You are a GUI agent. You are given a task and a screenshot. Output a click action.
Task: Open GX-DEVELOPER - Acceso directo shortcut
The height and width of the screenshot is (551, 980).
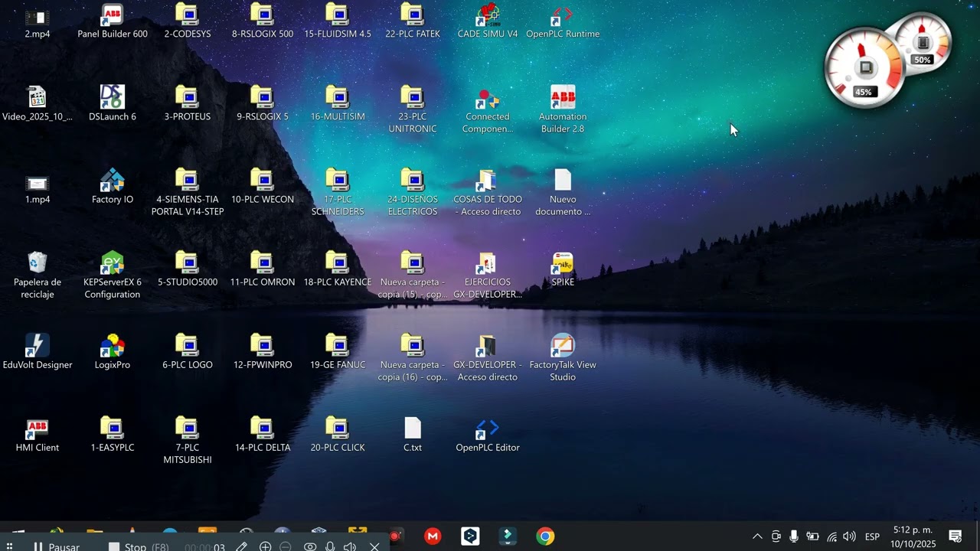[488, 358]
